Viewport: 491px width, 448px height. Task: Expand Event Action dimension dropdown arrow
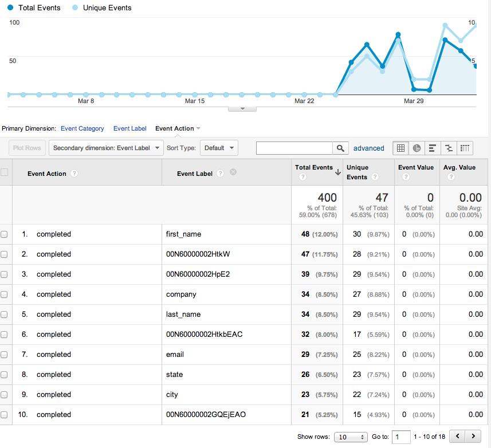tap(198, 128)
